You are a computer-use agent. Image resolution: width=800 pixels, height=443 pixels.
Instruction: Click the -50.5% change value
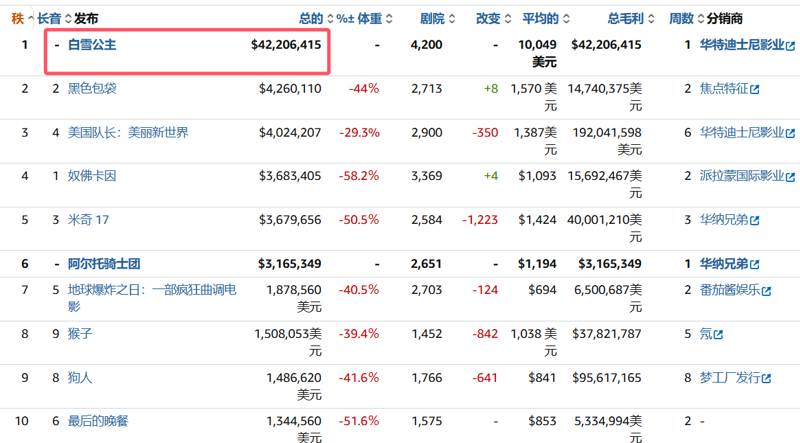[359, 220]
